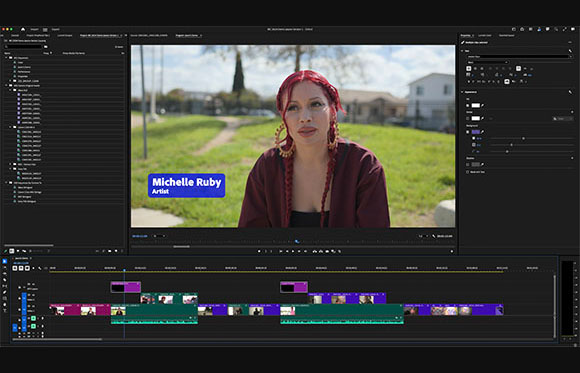The height and width of the screenshot is (373, 580).
Task: Open the Program Monitor zoom level dropdown
Action: pos(159,236)
